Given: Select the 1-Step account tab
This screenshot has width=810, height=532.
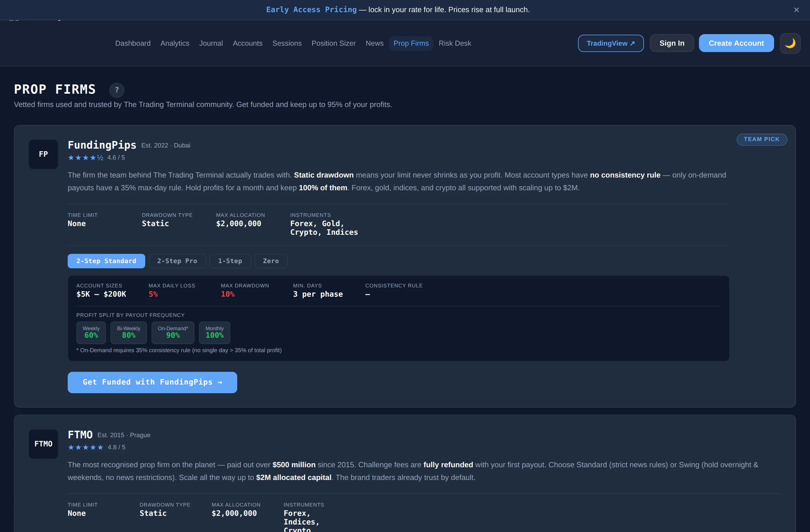Looking at the screenshot, I should (x=230, y=261).
